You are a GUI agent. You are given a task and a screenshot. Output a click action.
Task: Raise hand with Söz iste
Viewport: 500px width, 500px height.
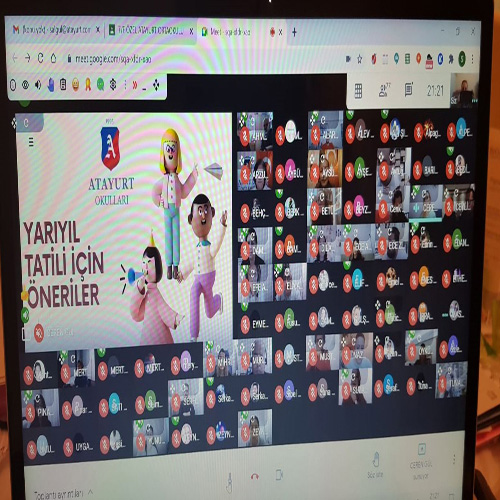pyautogui.click(x=376, y=465)
